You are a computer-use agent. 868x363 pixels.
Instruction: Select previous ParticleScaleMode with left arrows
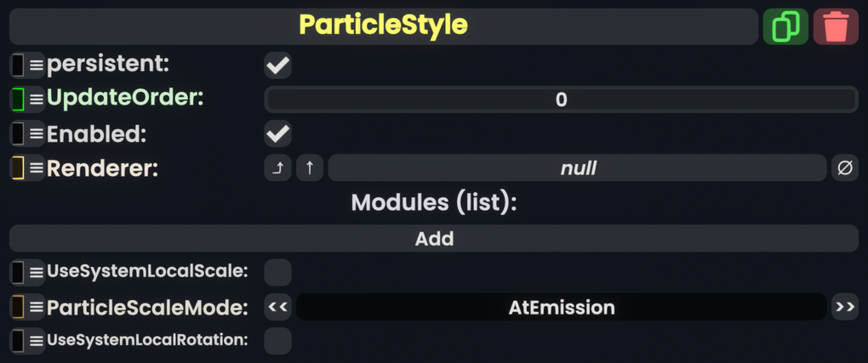pos(277,307)
